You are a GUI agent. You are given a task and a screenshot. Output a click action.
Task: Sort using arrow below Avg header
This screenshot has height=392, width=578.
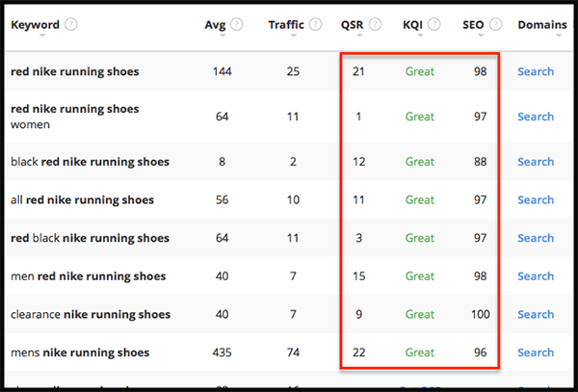[223, 36]
